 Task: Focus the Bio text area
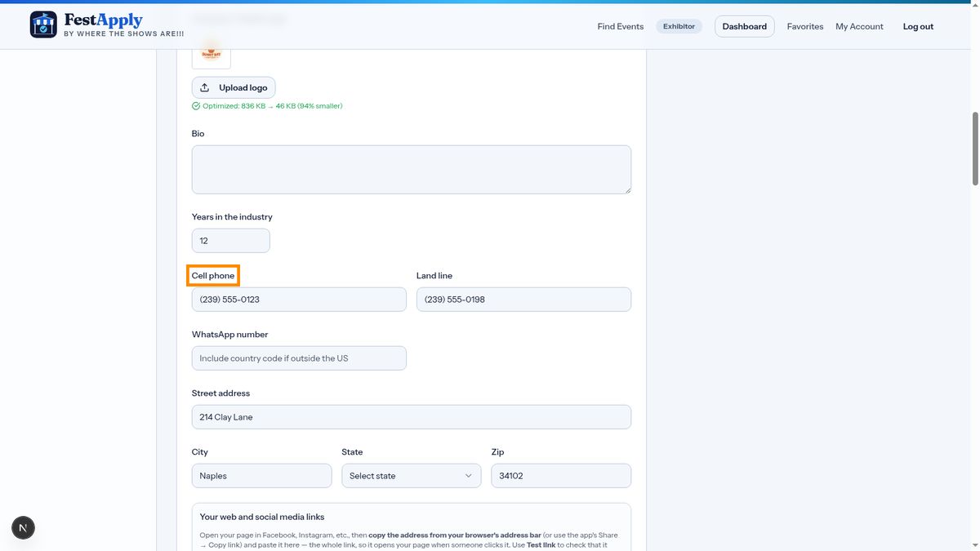point(412,170)
